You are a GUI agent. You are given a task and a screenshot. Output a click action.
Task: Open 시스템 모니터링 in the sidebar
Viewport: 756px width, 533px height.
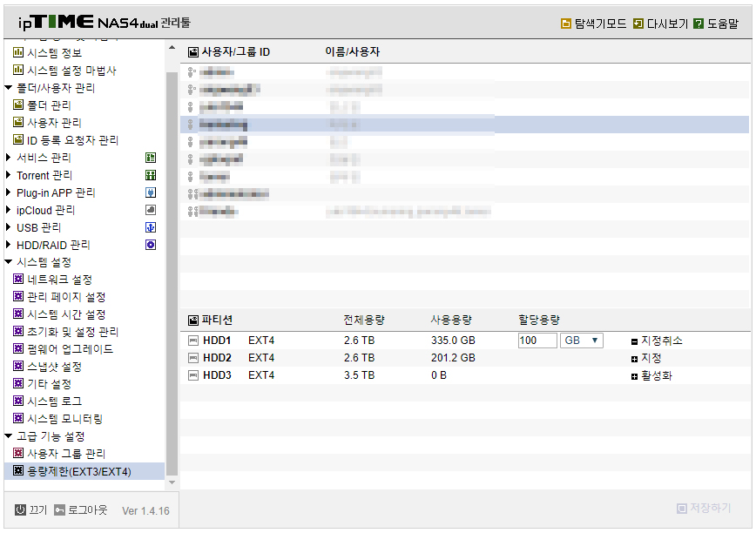(x=64, y=419)
